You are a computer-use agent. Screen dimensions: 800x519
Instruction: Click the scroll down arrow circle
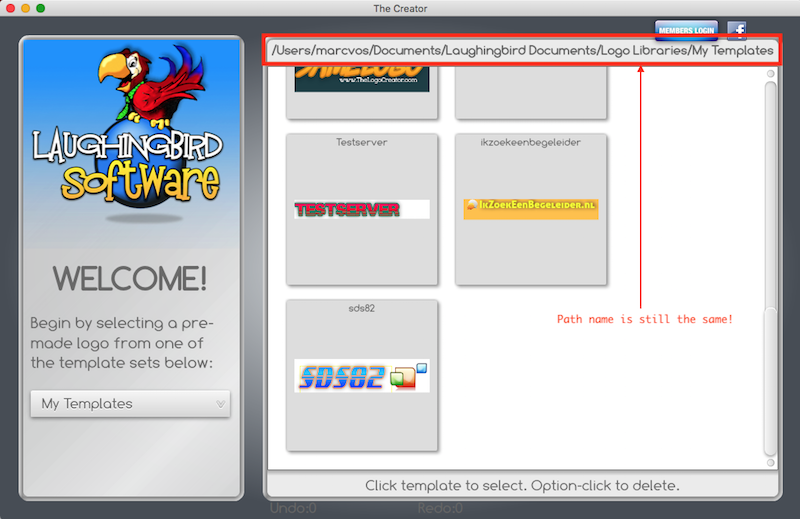[770, 462]
